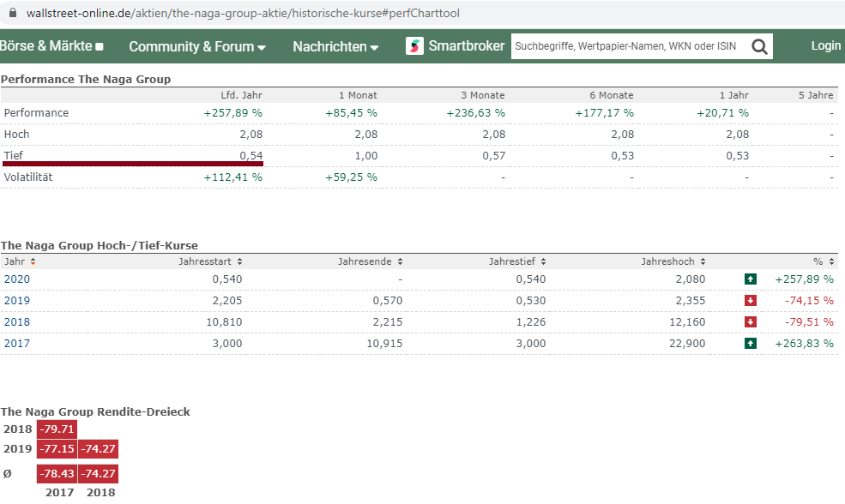
Task: Click the magnifier search icon
Action: point(758,46)
